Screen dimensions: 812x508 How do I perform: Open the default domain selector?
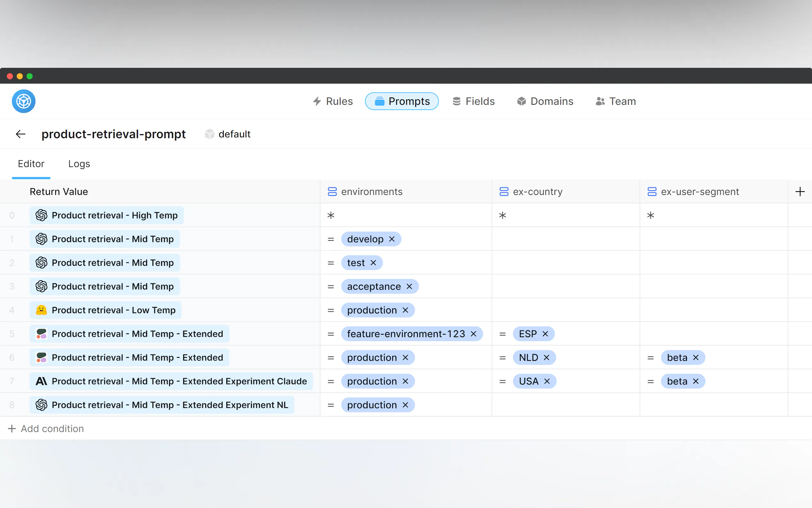[x=228, y=134]
